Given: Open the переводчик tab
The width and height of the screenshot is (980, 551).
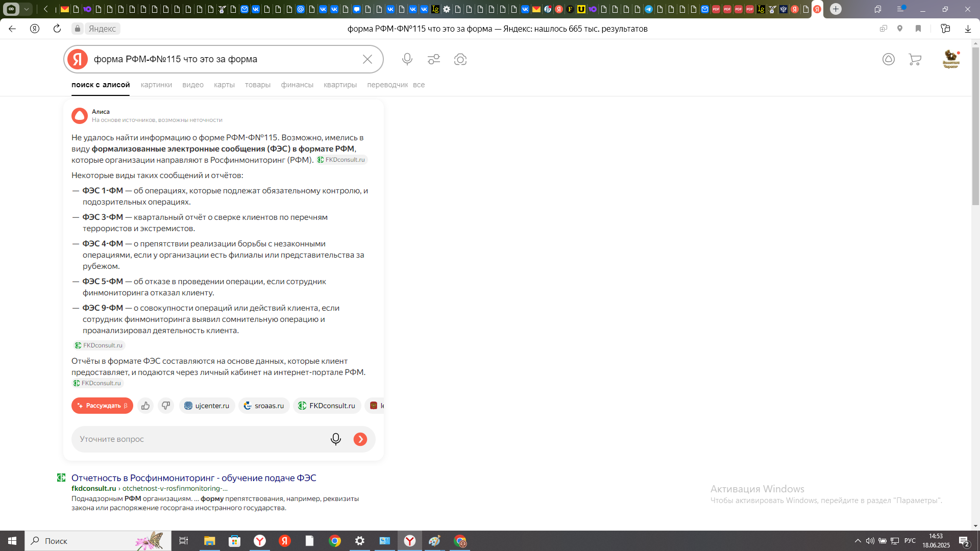Looking at the screenshot, I should pos(387,85).
